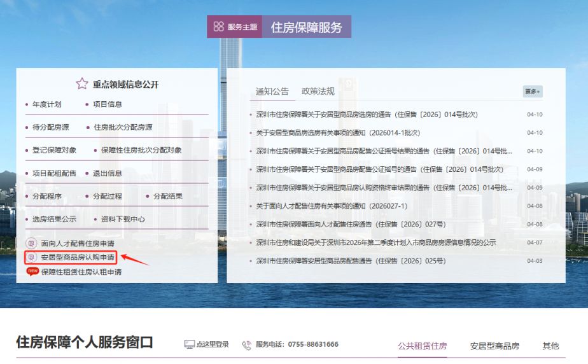The width and height of the screenshot is (588, 364).
Task: Open notice 安居型商品房配售公证摇号的通告
Action: tap(379, 169)
